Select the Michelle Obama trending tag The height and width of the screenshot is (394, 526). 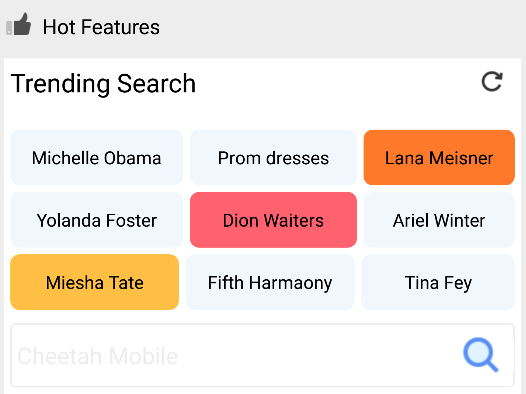pyautogui.click(x=97, y=158)
